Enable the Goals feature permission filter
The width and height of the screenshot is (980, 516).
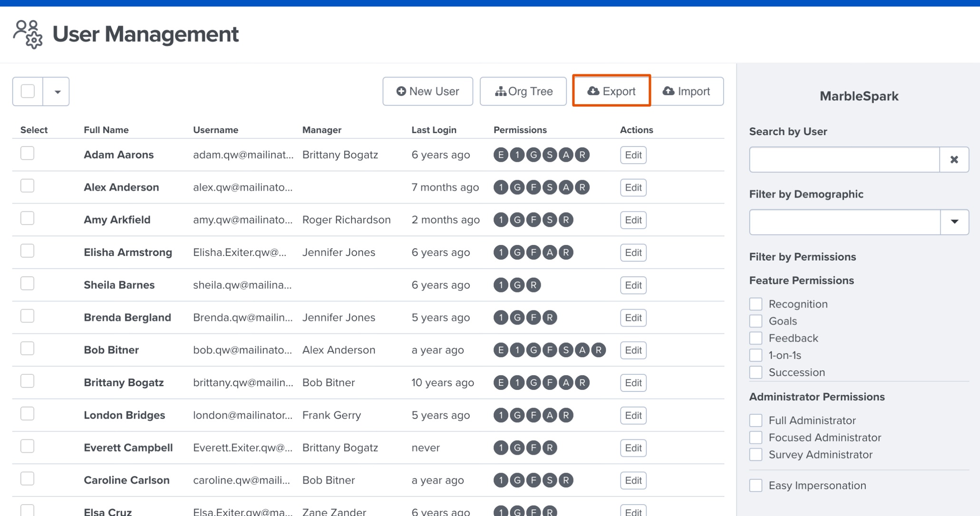[x=756, y=321]
